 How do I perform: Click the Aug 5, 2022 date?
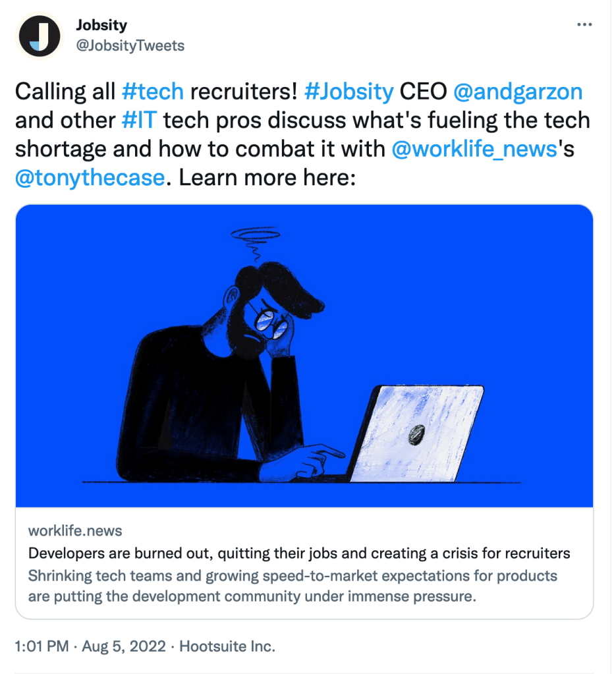click(123, 646)
